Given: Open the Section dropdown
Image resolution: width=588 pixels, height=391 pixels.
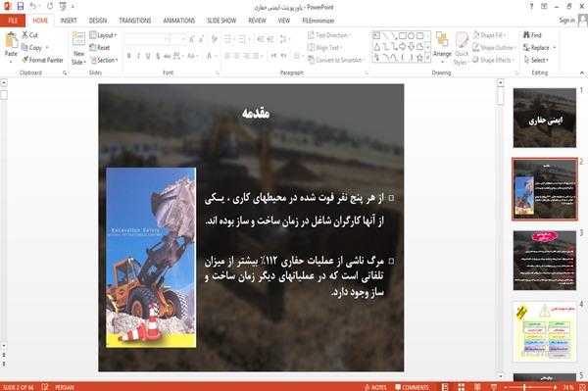Looking at the screenshot, I should click(x=104, y=60).
